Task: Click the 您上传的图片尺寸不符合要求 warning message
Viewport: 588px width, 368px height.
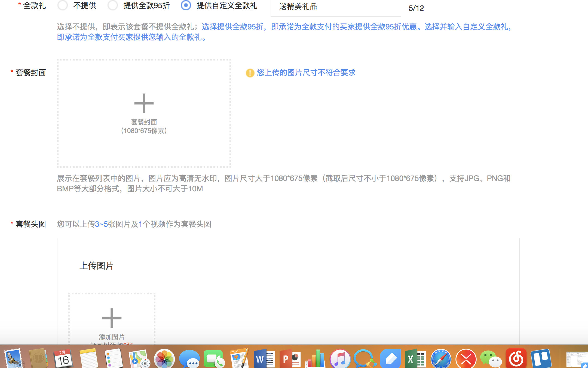Action: point(306,73)
